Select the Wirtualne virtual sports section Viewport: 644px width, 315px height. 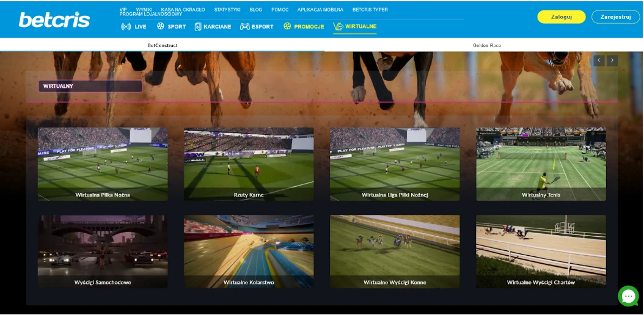[x=355, y=27]
